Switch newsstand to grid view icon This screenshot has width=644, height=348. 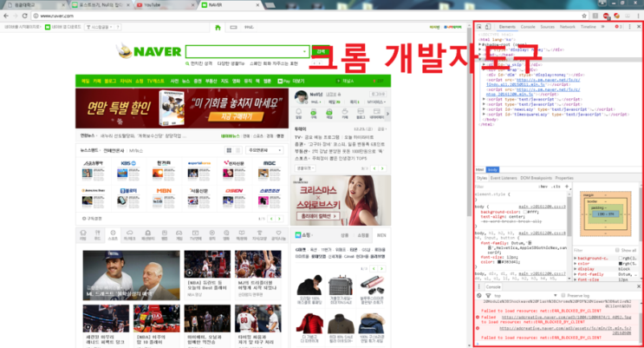229,150
